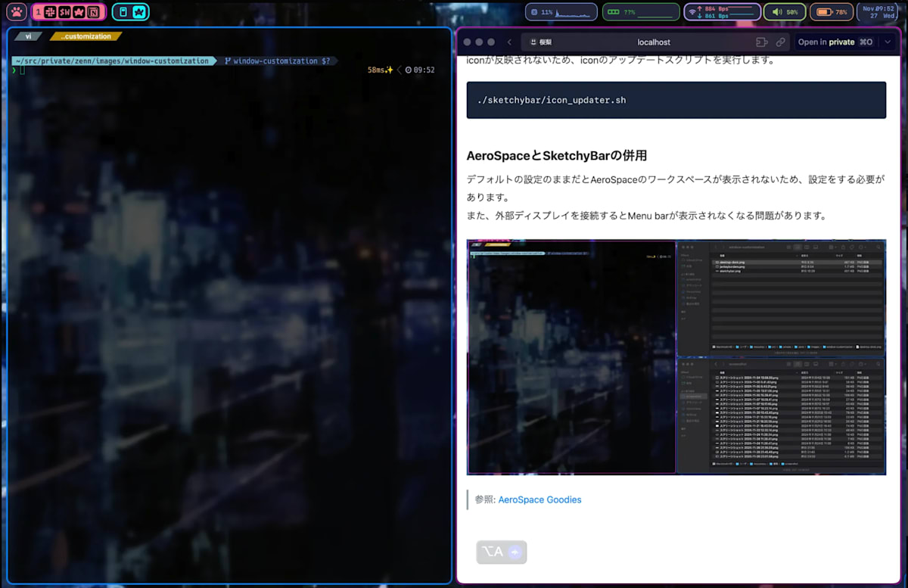Viewport: 908px width, 588px height.
Task: Expand the dropdown next to Open in private
Action: (888, 42)
